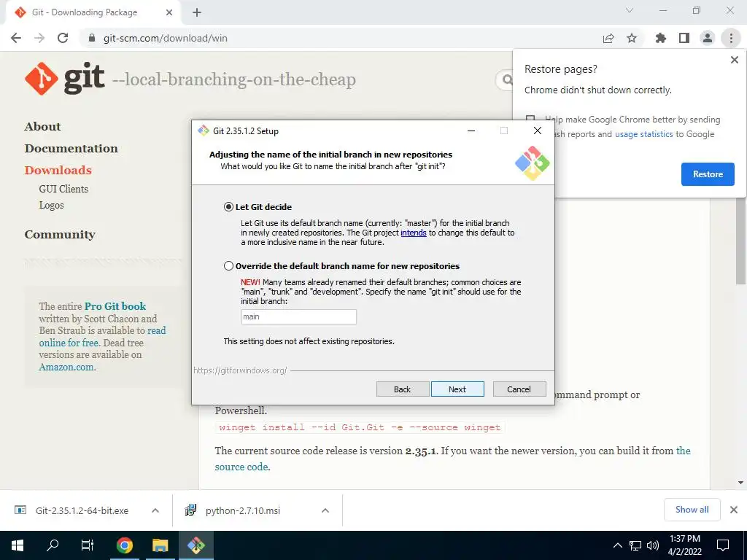Click the Restore button in the Chrome popup

point(708,174)
